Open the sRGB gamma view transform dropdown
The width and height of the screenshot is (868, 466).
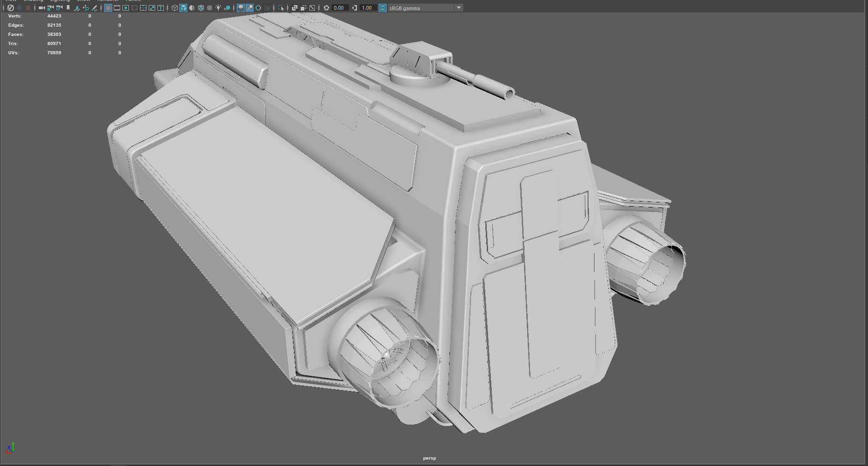coord(425,8)
